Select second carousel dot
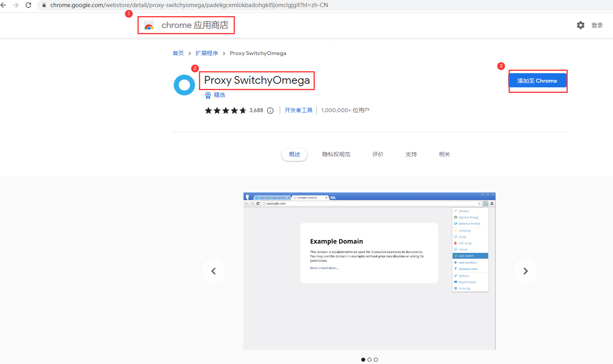 (370, 360)
